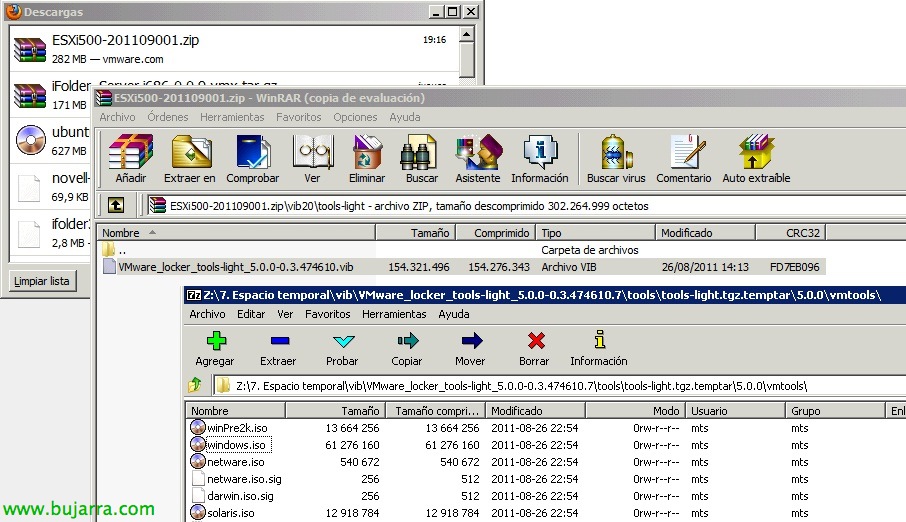Sort WinRAR list by Comprimido column
Image resolution: width=906 pixels, height=522 pixels.
coord(496,232)
